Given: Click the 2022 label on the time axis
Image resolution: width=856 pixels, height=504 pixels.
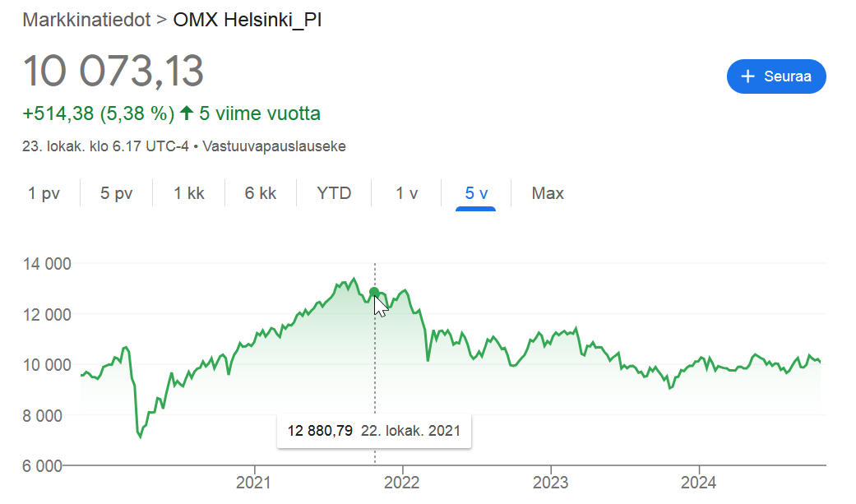Looking at the screenshot, I should (x=402, y=483).
